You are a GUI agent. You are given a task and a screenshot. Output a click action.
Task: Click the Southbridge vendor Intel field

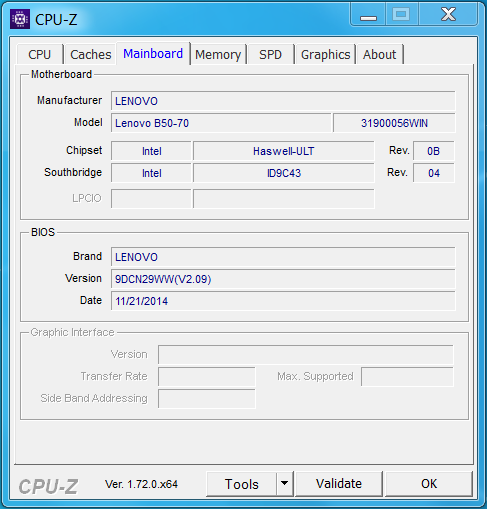pos(151,173)
